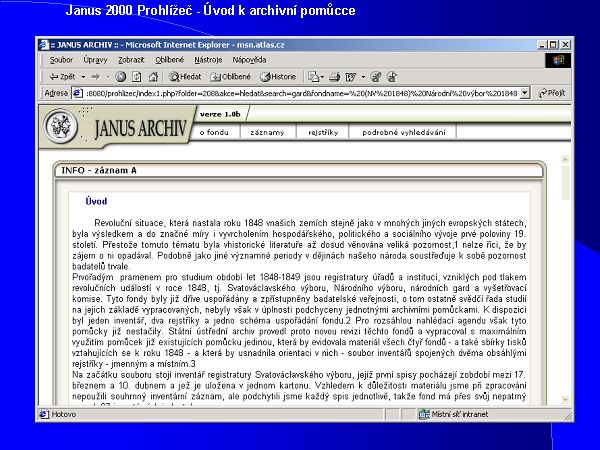
Task: Stop page loading with the Stop icon
Action: 121,77
